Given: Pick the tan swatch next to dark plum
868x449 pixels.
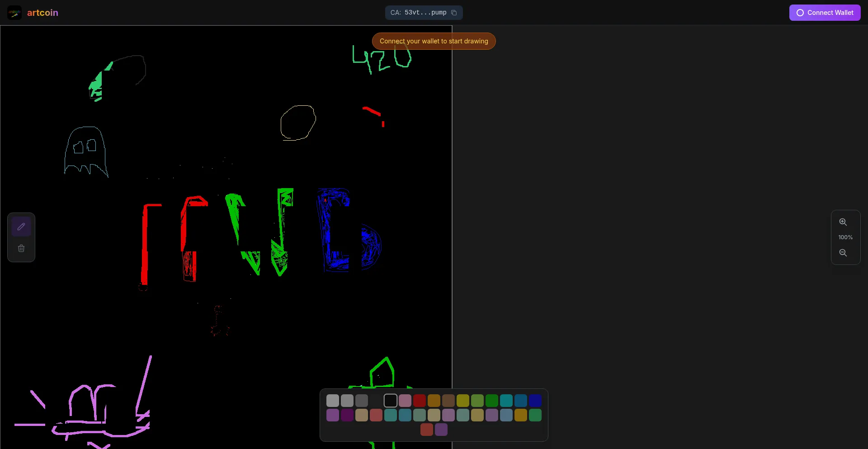Looking at the screenshot, I should (x=362, y=415).
